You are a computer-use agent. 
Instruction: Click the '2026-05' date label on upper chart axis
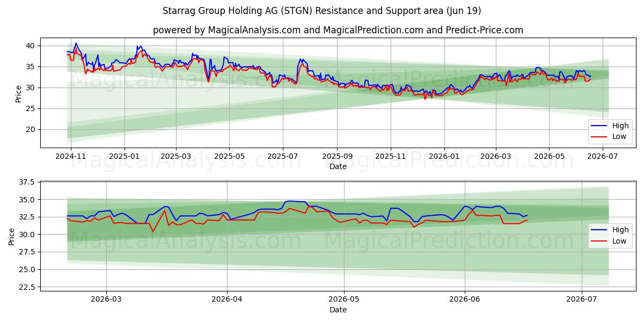coord(548,156)
